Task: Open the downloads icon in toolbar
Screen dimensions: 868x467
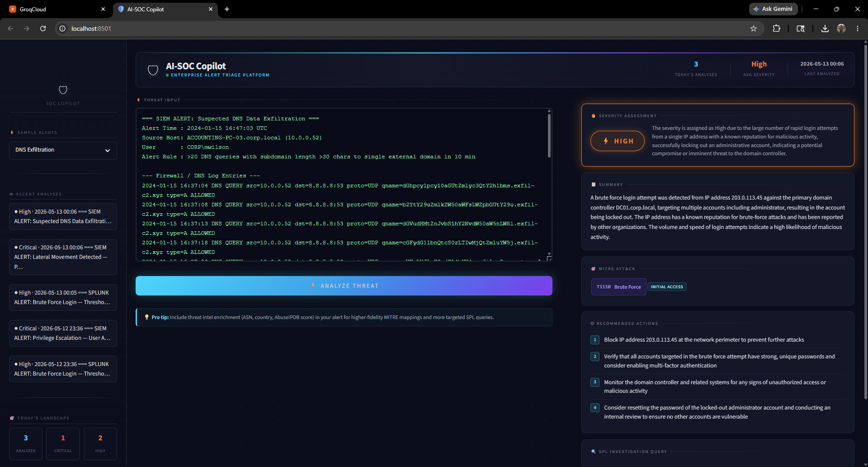Action: point(825,29)
